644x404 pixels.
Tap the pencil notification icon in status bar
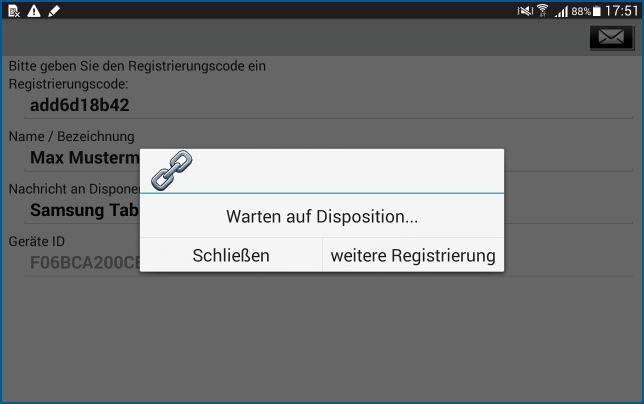(54, 10)
